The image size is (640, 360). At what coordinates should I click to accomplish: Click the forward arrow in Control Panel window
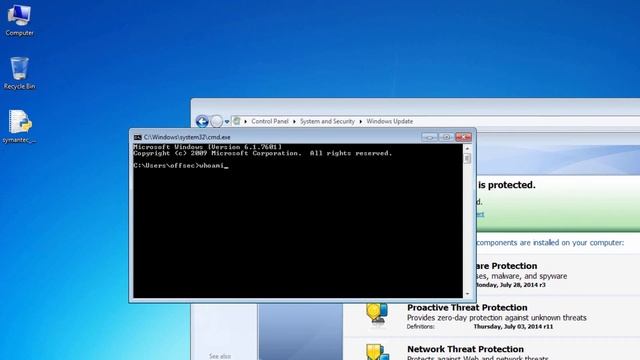point(217,121)
